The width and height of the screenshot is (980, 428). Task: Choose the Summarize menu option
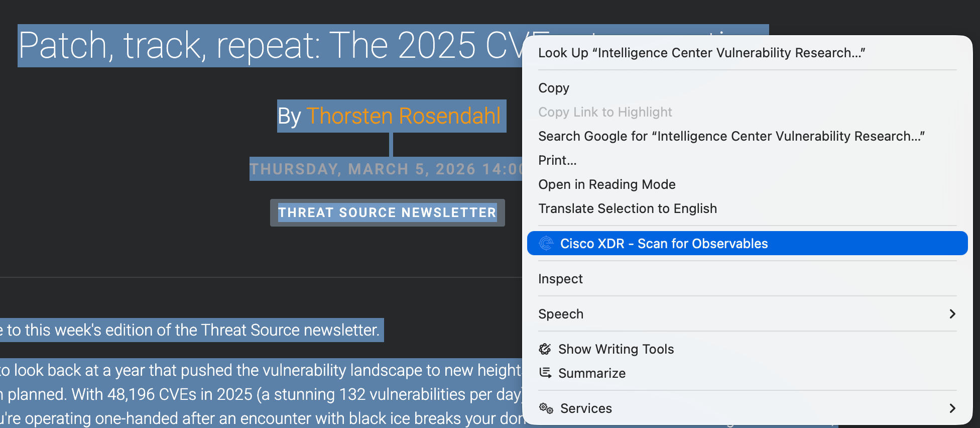click(x=591, y=373)
